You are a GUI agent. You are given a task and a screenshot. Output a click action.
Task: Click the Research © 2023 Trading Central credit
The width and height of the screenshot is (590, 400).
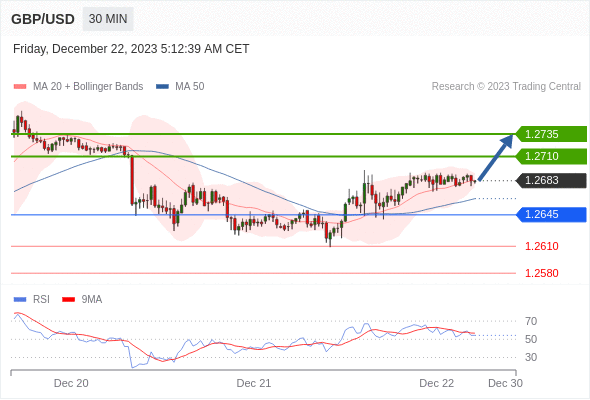(x=506, y=87)
